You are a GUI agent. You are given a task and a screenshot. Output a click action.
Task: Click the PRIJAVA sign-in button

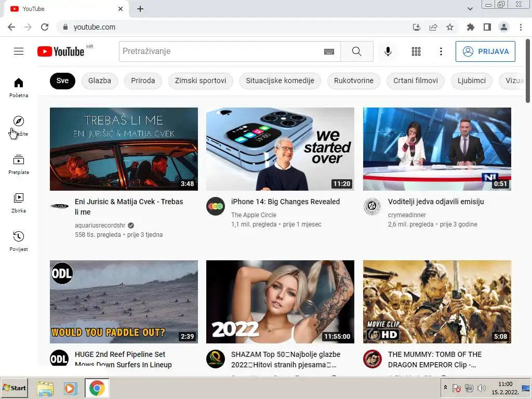click(485, 51)
